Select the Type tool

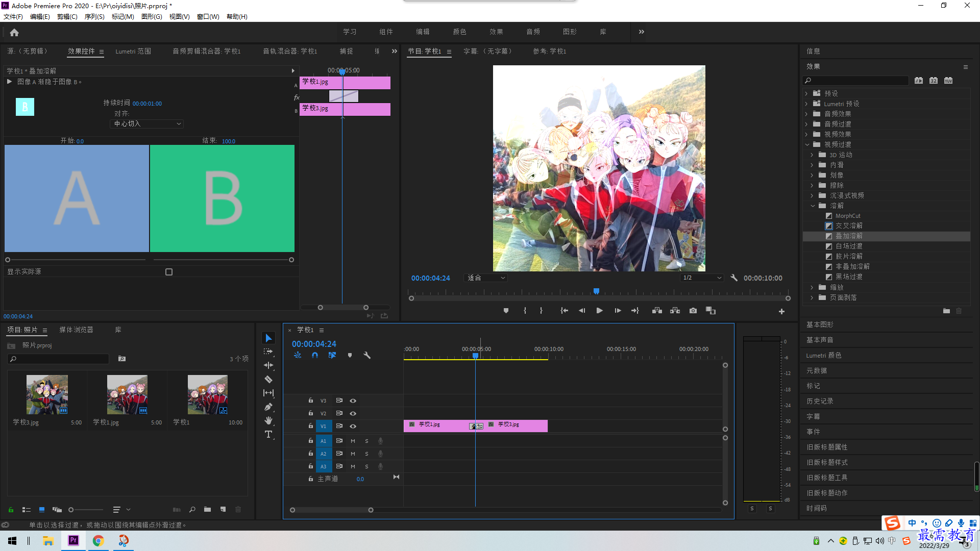pyautogui.click(x=268, y=435)
